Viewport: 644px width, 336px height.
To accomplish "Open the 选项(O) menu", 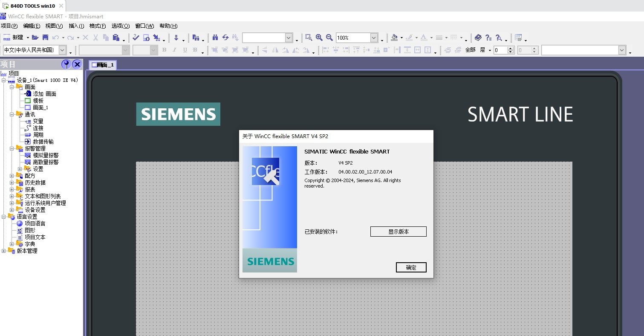I will (121, 26).
